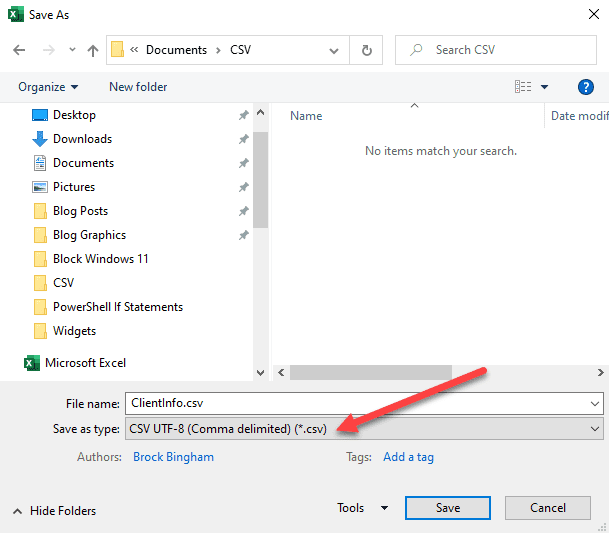609x533 pixels.
Task: Click navigation pane scroll up arrow
Action: click(x=261, y=113)
